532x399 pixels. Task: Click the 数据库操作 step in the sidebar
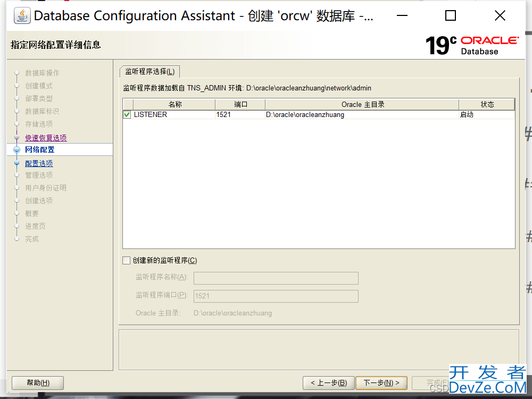tap(42, 73)
